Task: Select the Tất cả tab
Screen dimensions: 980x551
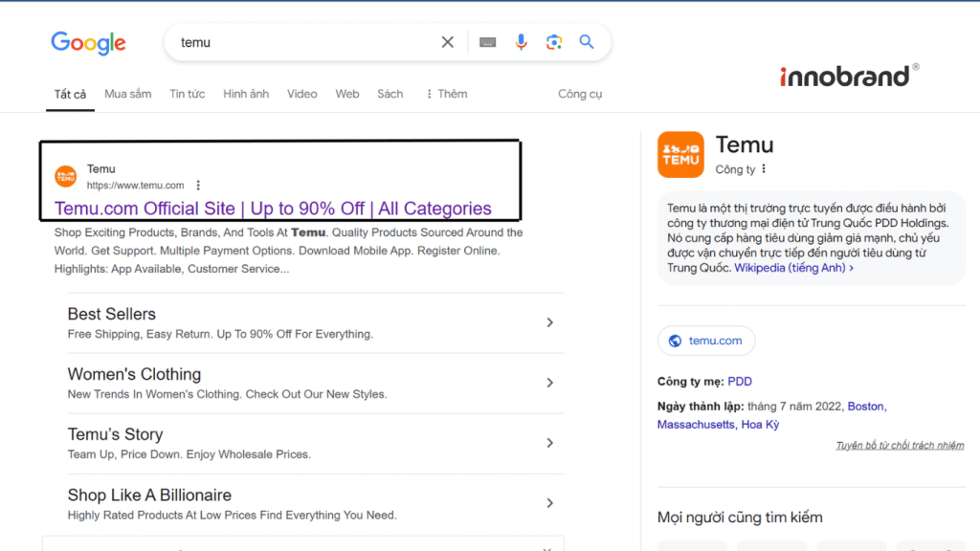Action: pos(70,95)
